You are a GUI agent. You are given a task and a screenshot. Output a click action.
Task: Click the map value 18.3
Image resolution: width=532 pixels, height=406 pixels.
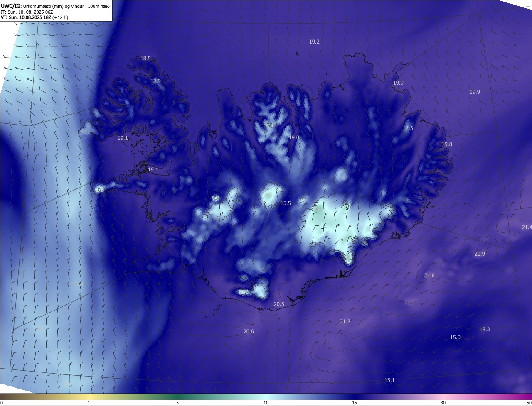pos(485,329)
